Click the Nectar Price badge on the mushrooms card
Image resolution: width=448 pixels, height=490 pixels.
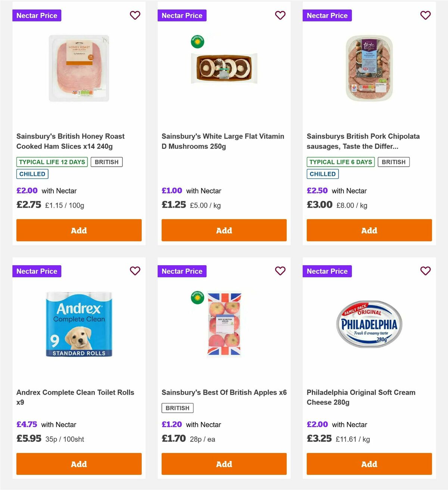[182, 15]
